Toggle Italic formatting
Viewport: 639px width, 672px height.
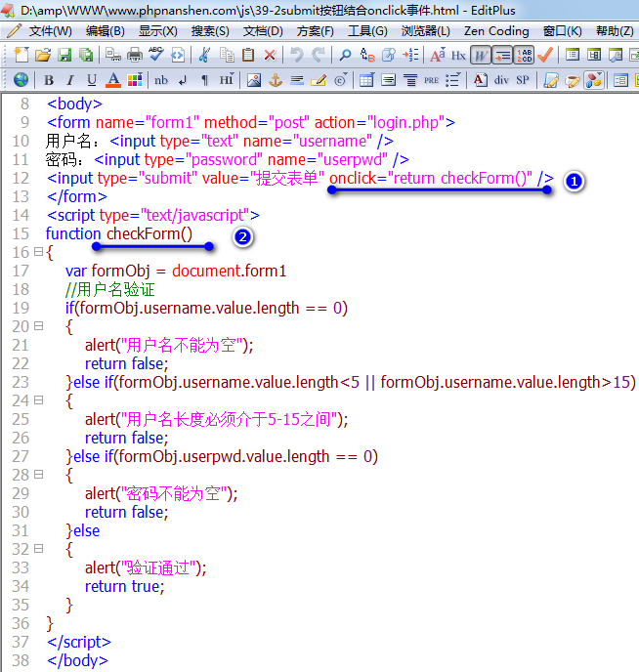pyautogui.click(x=70, y=80)
